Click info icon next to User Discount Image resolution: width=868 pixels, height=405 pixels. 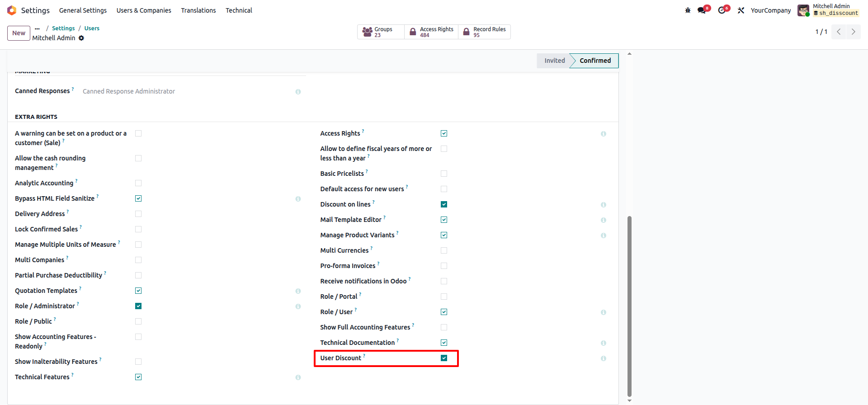pyautogui.click(x=604, y=358)
